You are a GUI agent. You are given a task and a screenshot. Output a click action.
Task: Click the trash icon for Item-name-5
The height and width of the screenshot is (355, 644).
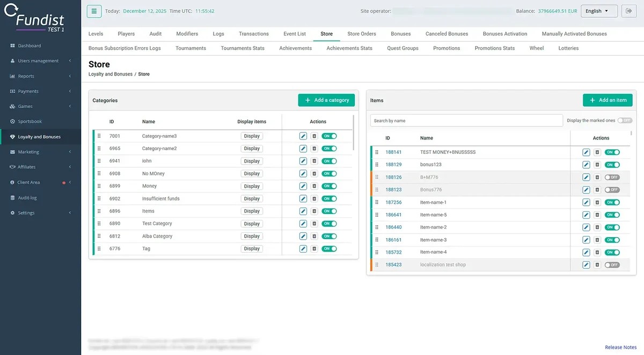[x=597, y=215]
